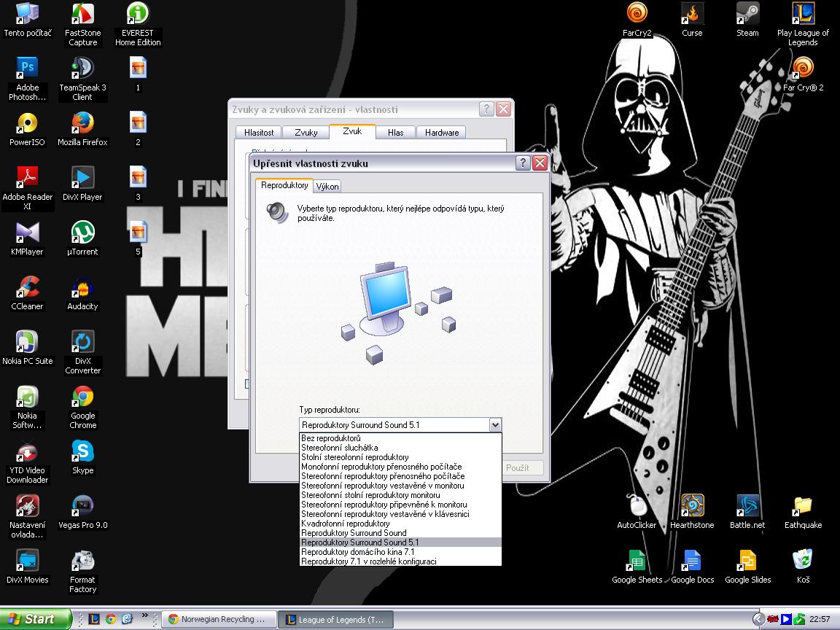Open the Hardware tab
The height and width of the screenshot is (630, 840).
click(x=442, y=133)
